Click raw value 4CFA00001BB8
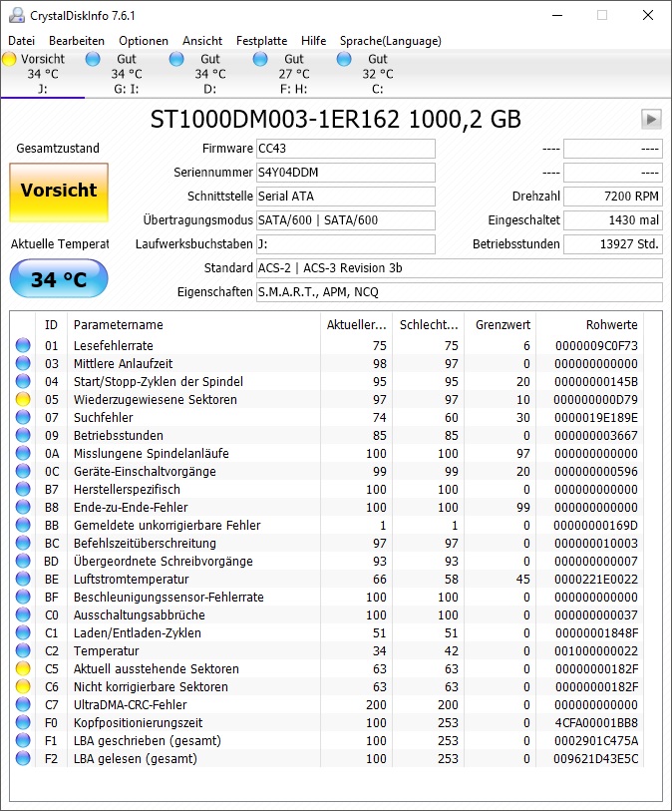Viewport: 672px width, 811px height. coord(596,722)
